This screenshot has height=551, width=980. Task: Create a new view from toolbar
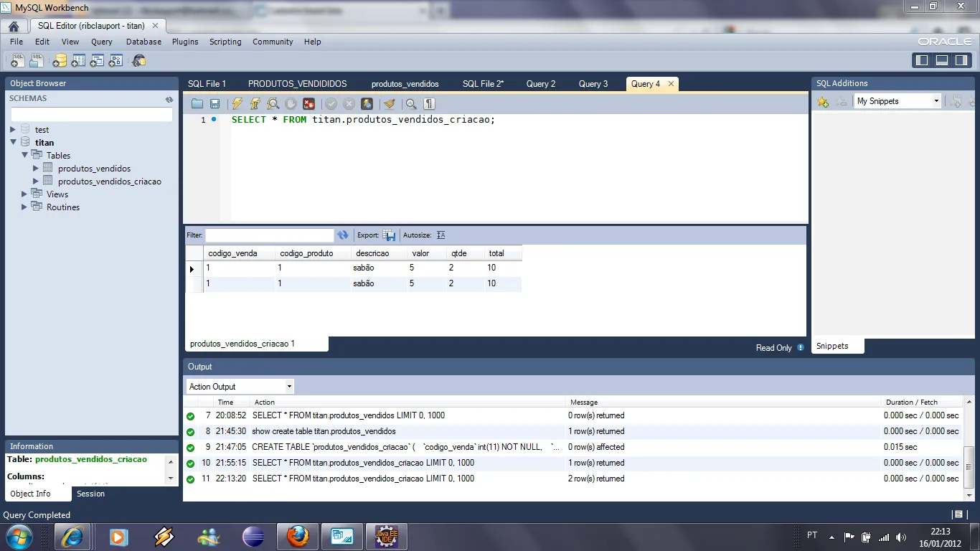97,60
